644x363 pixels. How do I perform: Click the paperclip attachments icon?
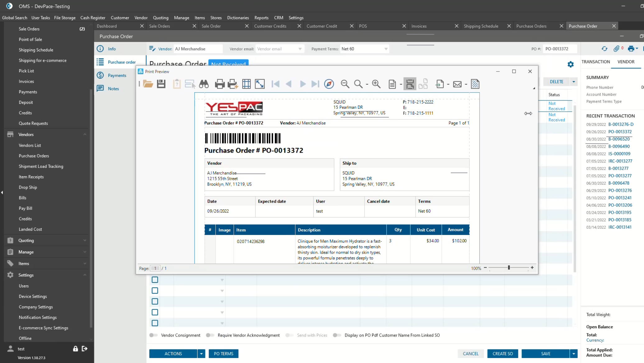coord(616,49)
